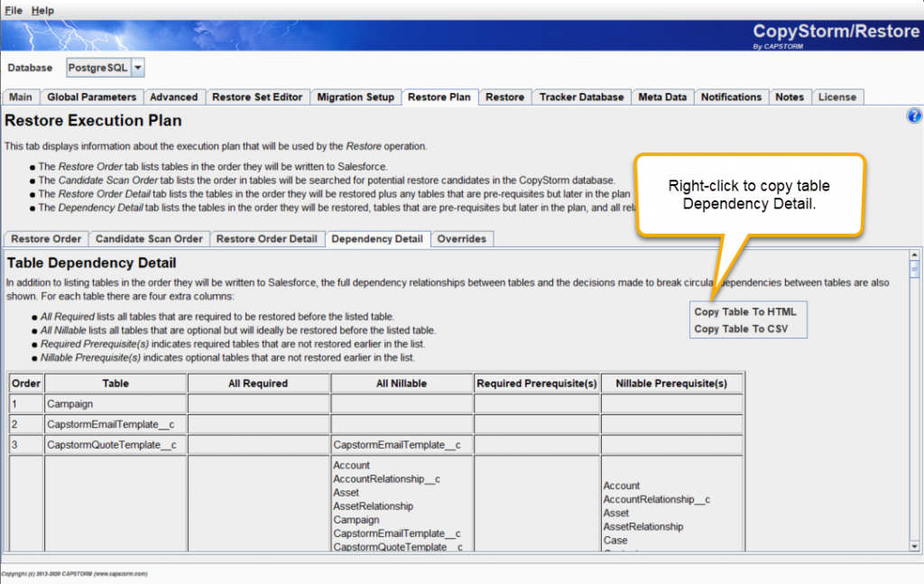Screen dimensions: 924x584
Task: Select CapstormEmailTemplate__c in the Table column
Action: pyautogui.click(x=115, y=424)
